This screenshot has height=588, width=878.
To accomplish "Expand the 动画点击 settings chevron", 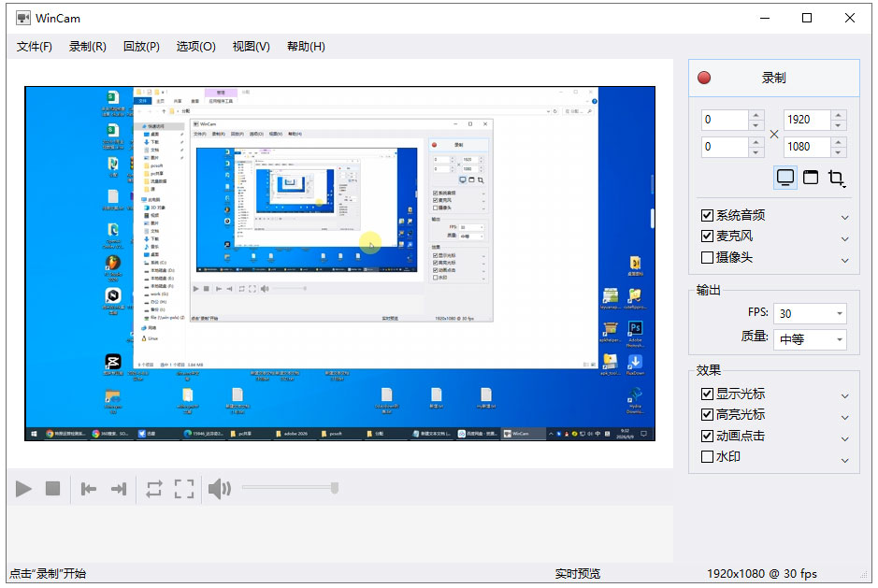I will 845,438.
